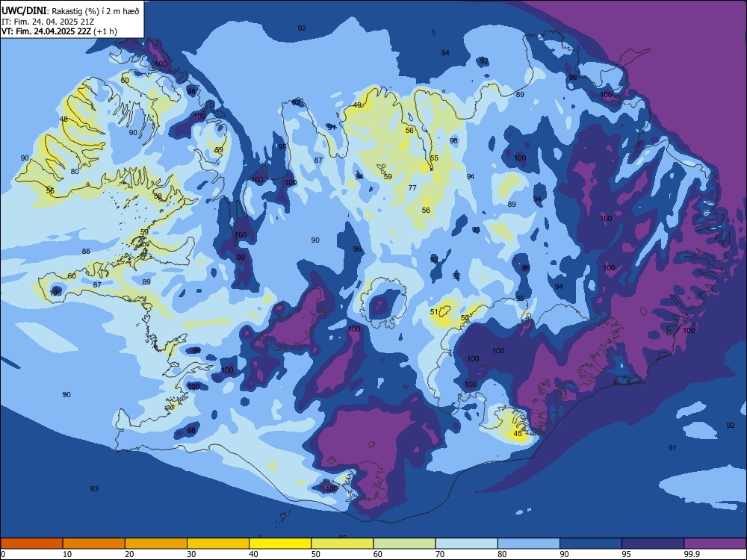Viewport: 747px width, 560px height.
Task: Click the map value '96' in central region
Action: point(357,249)
